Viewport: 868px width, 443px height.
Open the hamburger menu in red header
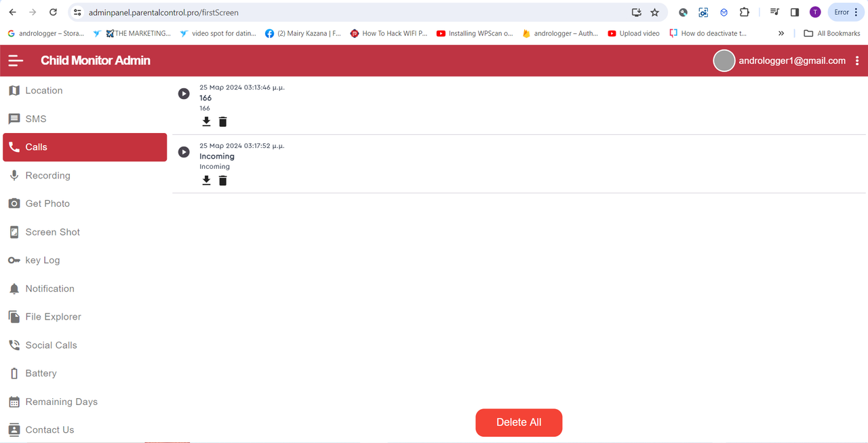[16, 60]
